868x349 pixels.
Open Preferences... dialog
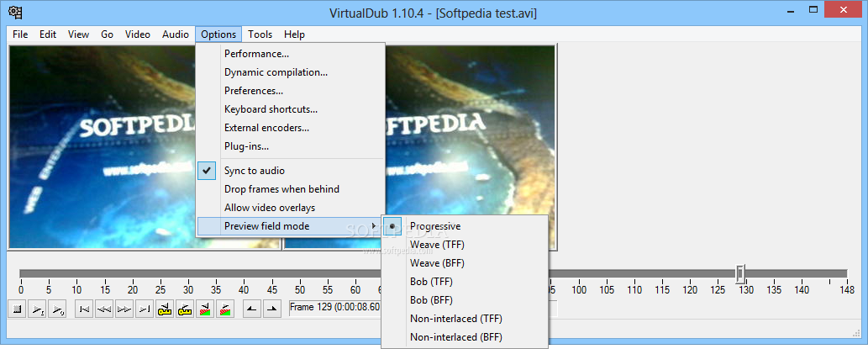291,90
